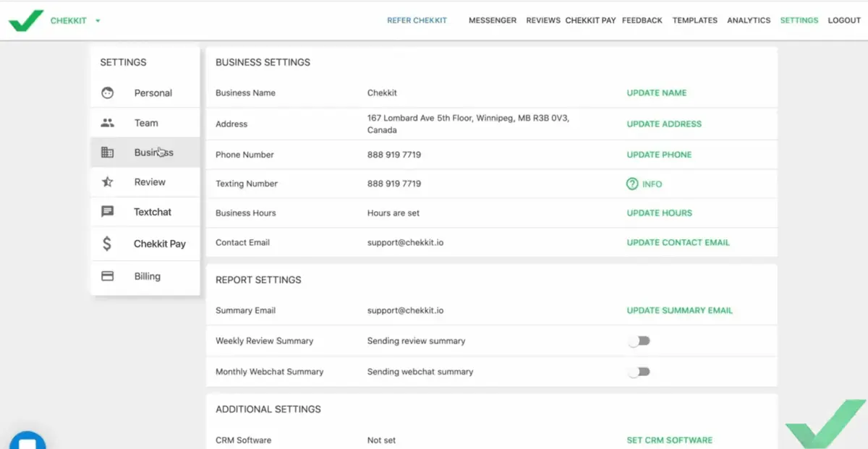Screen dimensions: 868x449
Task: Click Update Name
Action: pos(657,93)
